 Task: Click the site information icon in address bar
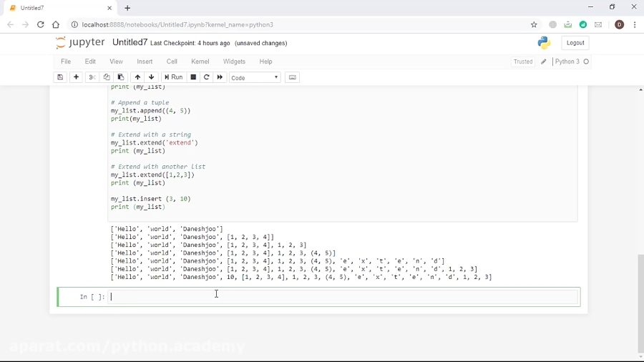pos(74,24)
